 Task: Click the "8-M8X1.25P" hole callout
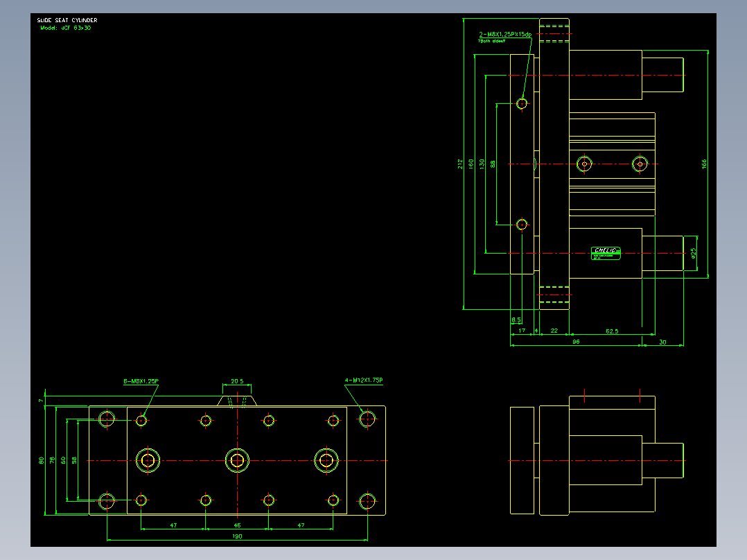point(141,381)
